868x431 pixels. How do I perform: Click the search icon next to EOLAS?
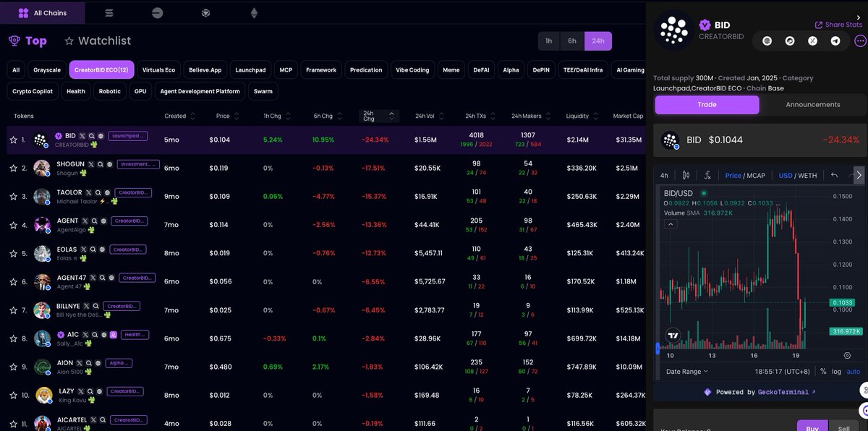[93, 249]
